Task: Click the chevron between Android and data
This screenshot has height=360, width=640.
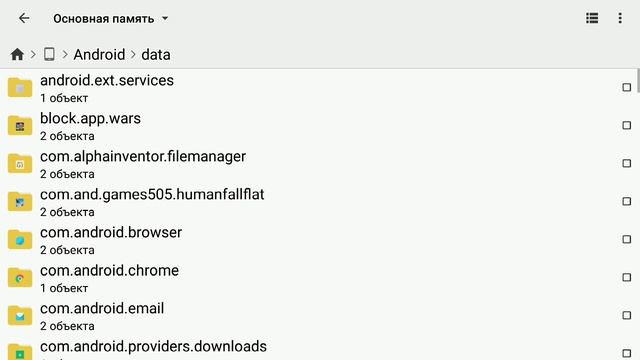Action: tap(133, 54)
